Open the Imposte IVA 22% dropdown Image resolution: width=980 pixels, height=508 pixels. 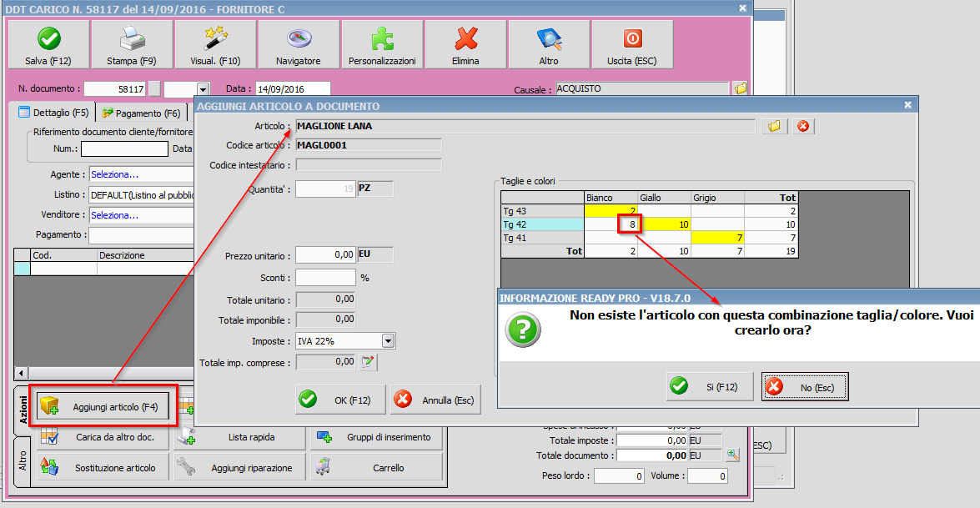[388, 341]
